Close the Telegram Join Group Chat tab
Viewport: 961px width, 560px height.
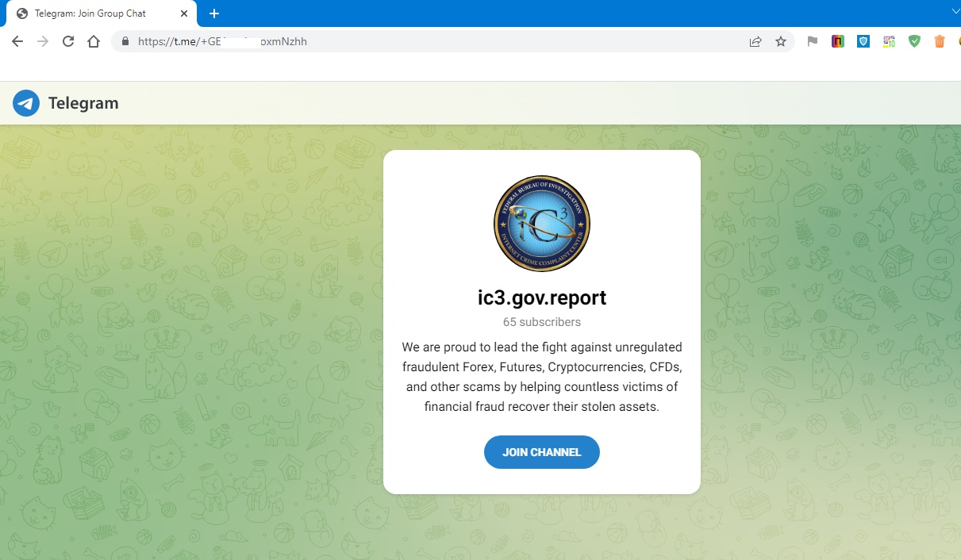click(x=184, y=13)
